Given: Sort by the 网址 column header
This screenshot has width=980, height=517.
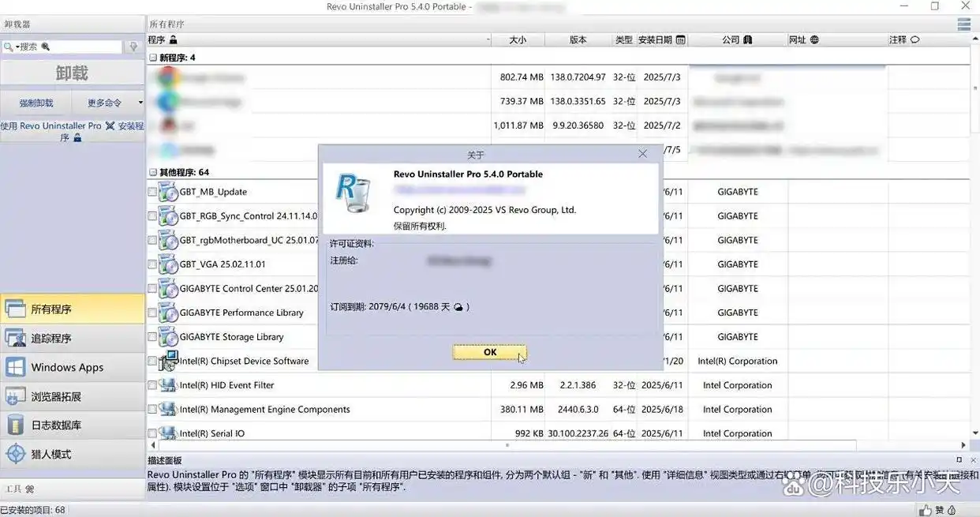Looking at the screenshot, I should pos(836,39).
